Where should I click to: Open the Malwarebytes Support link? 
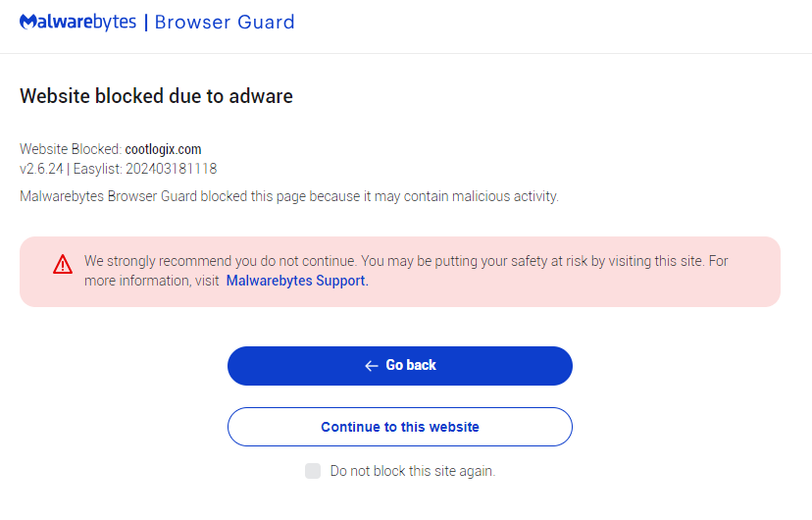click(297, 281)
